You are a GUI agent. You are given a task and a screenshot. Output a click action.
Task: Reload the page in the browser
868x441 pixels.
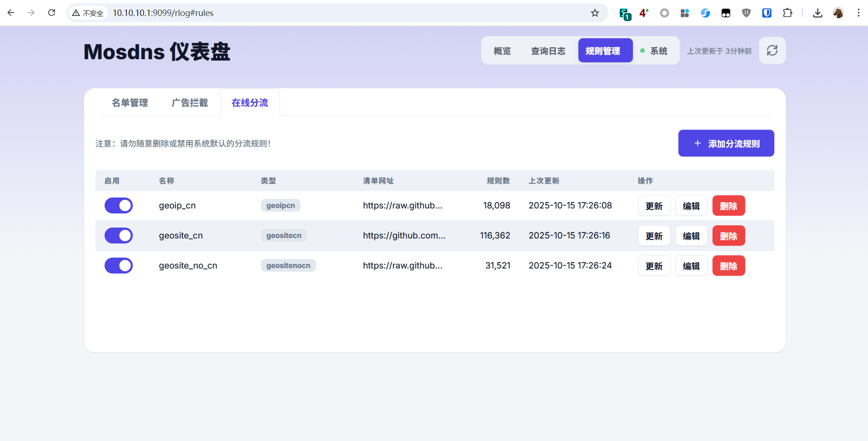click(52, 13)
